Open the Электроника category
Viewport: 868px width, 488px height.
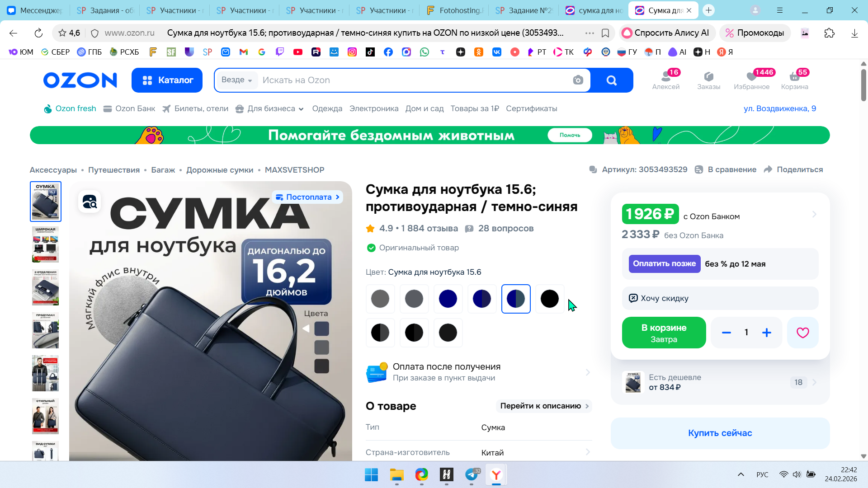pyautogui.click(x=373, y=108)
